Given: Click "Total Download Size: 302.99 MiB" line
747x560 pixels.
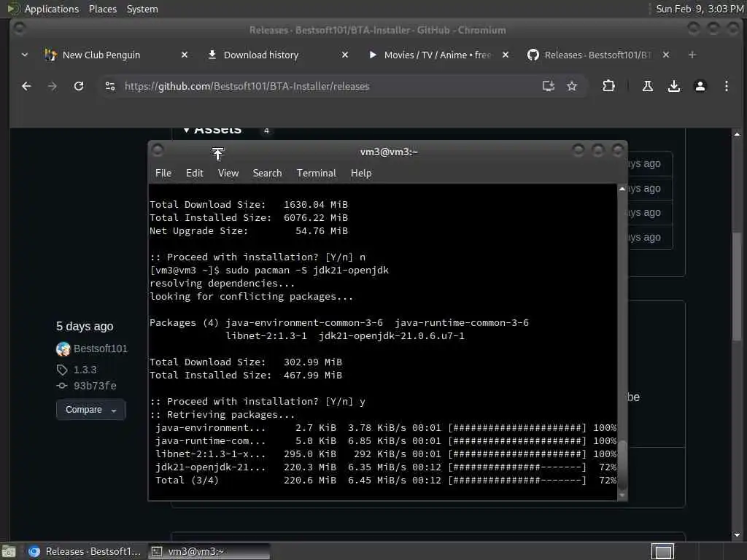Looking at the screenshot, I should (x=246, y=362).
